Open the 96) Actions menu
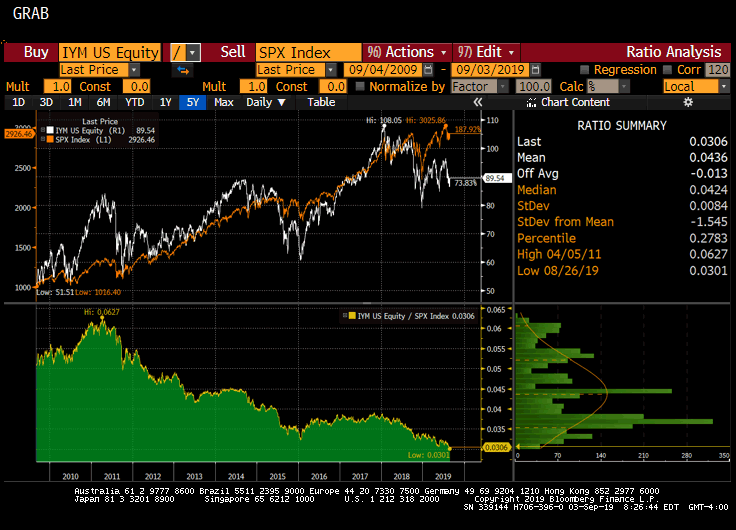 click(407, 52)
